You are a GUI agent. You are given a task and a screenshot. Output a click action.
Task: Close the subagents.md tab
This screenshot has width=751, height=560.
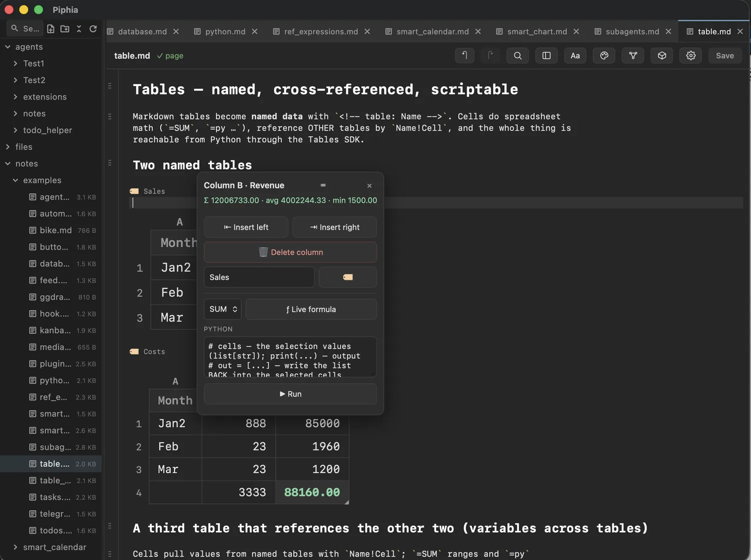[x=668, y=32]
